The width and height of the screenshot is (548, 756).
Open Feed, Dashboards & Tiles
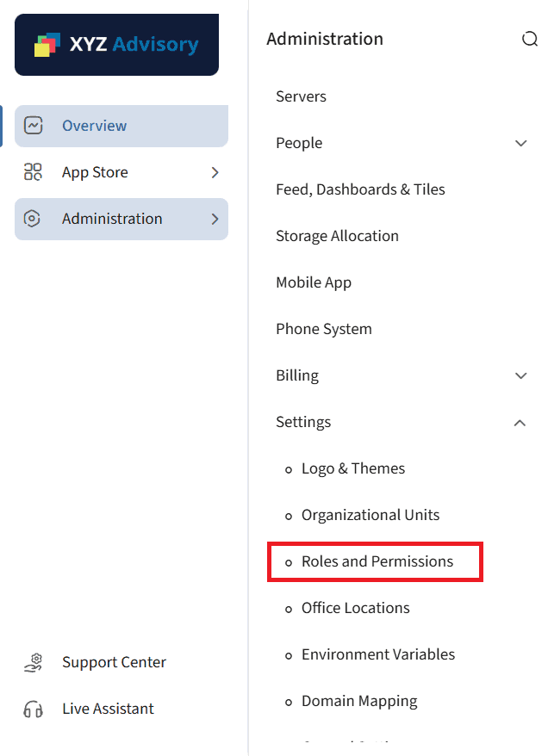pyautogui.click(x=360, y=189)
